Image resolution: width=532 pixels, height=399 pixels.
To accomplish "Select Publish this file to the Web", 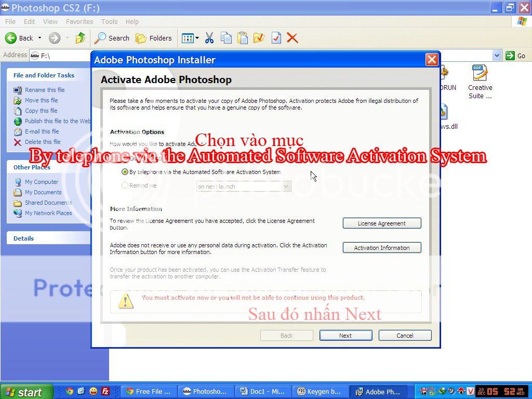I will click(58, 121).
